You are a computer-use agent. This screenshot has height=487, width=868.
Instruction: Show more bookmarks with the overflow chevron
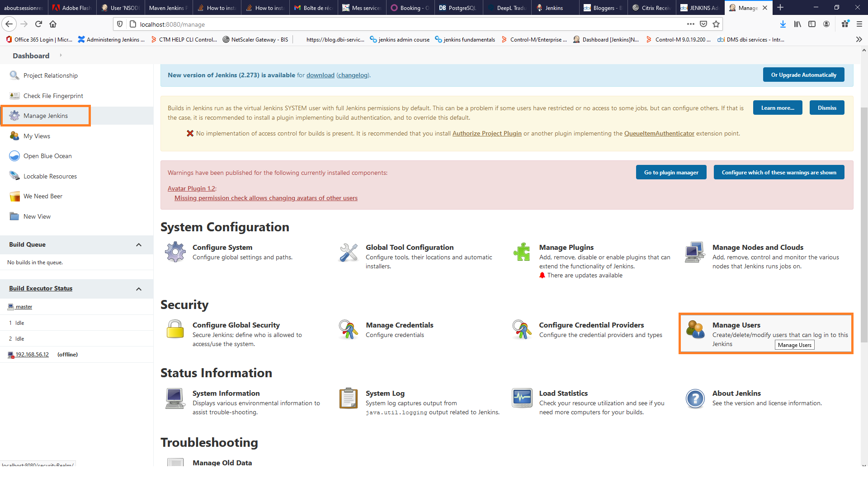pyautogui.click(x=859, y=39)
